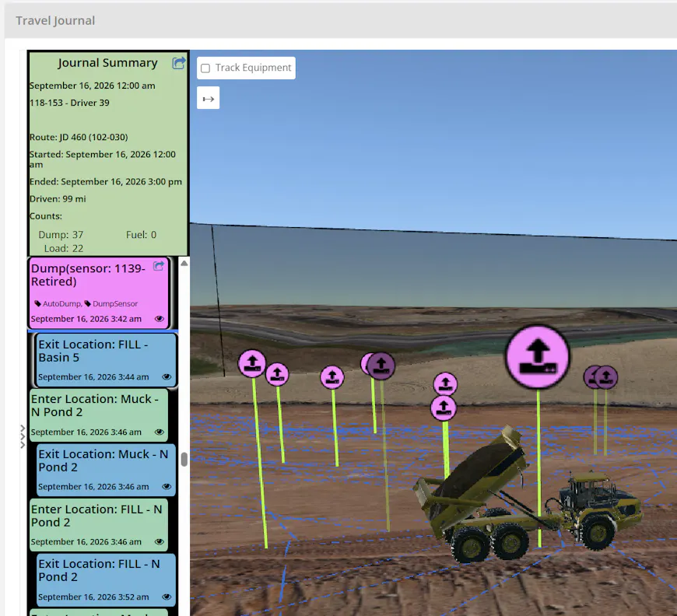
Task: Click the Route: JD 460 (102-030) text
Action: (79, 137)
